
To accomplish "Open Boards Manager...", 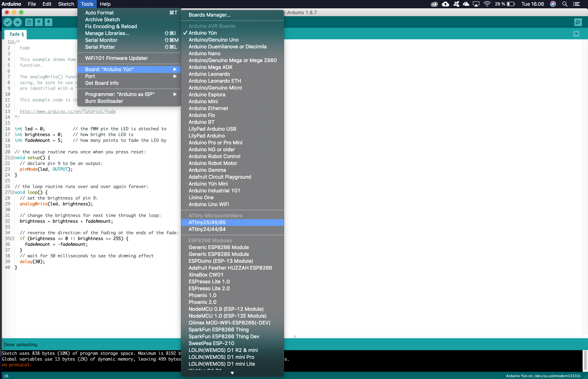I will tap(232, 15).
